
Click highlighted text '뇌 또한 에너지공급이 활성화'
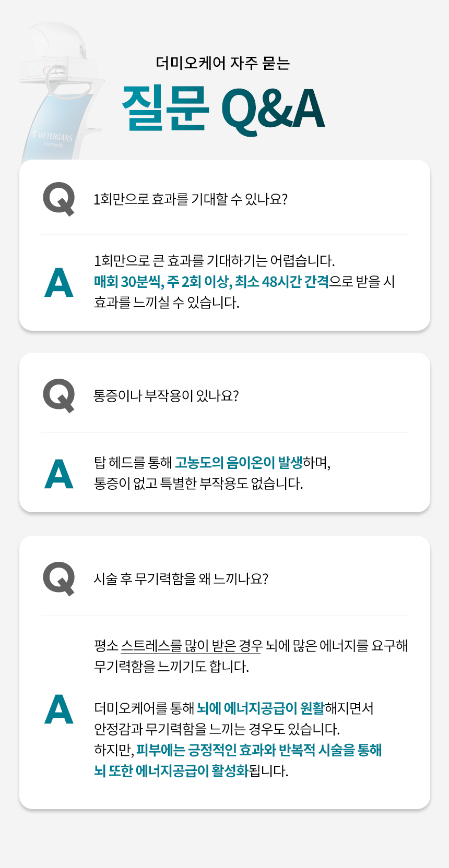click(x=171, y=771)
